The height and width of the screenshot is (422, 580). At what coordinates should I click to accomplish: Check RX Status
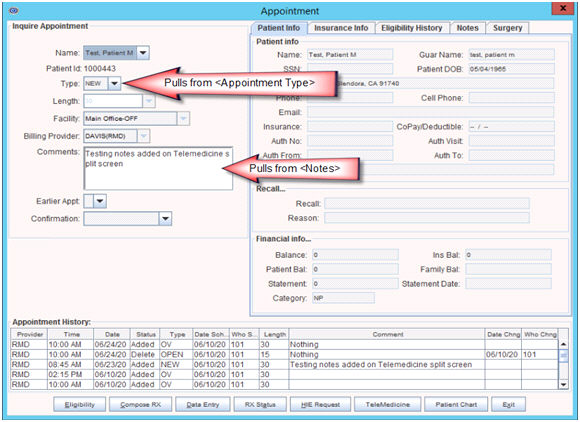260,405
